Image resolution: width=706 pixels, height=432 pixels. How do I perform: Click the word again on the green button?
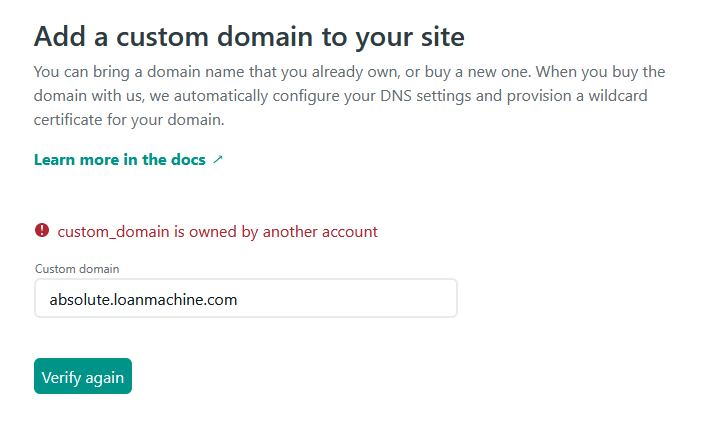[104, 378]
